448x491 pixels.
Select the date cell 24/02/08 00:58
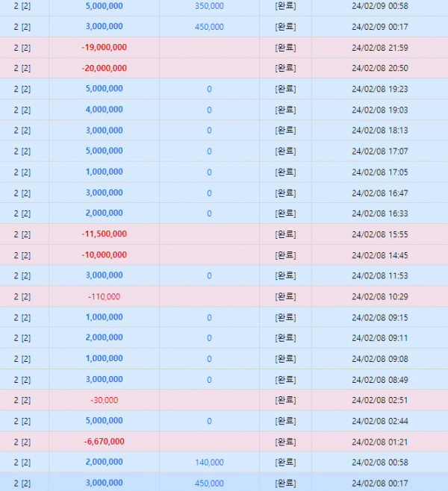pos(380,463)
